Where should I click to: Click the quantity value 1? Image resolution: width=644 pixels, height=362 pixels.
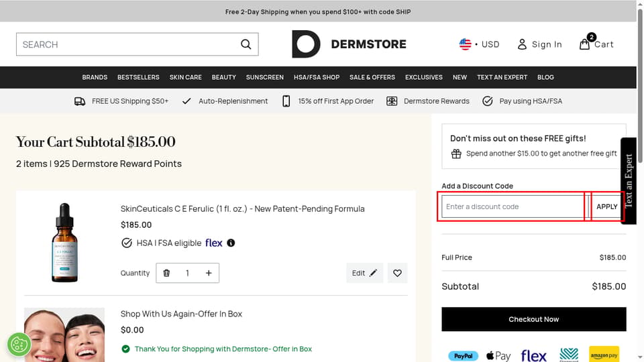(187, 273)
